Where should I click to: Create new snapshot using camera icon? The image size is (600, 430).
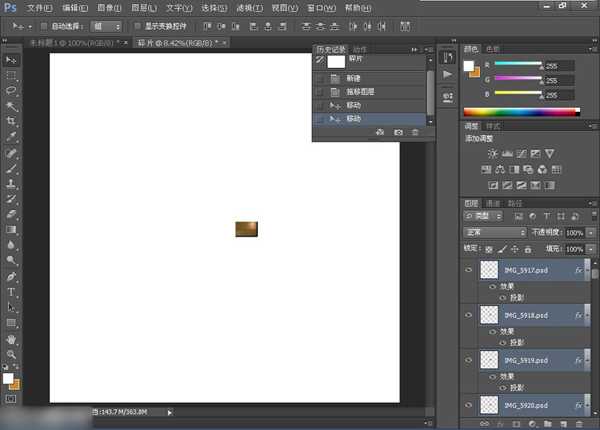click(x=398, y=132)
